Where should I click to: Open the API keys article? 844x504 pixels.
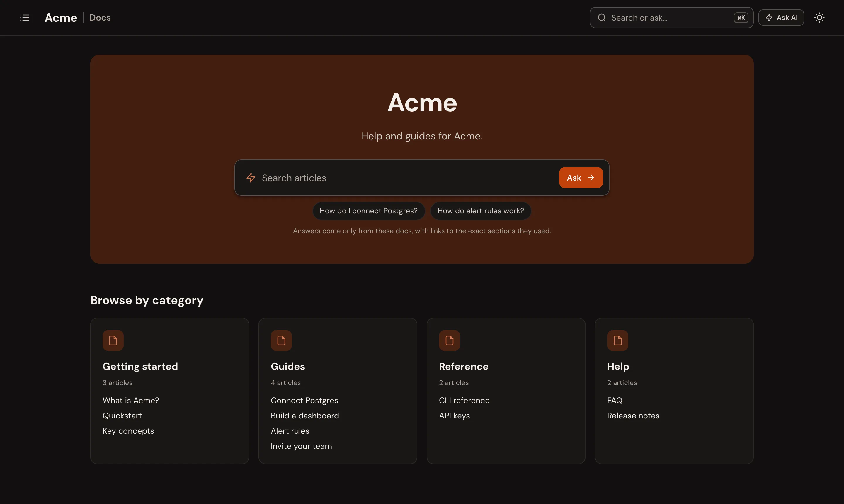point(454,416)
